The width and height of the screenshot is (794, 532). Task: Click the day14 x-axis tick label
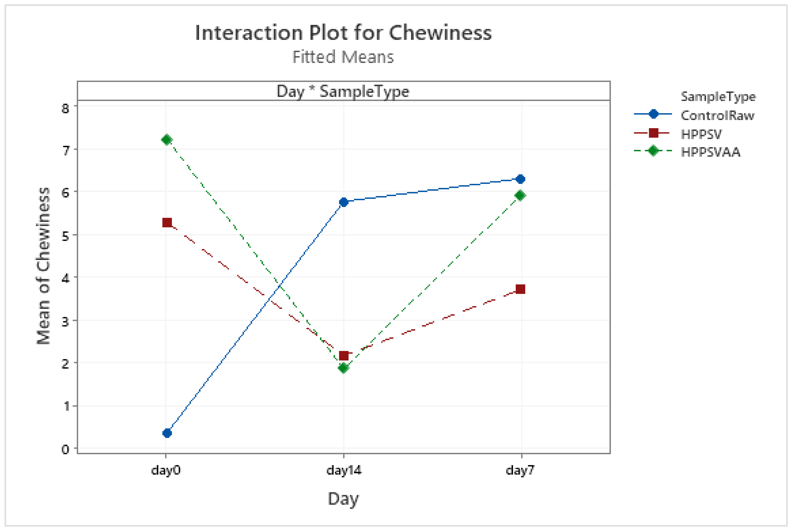[x=344, y=470]
